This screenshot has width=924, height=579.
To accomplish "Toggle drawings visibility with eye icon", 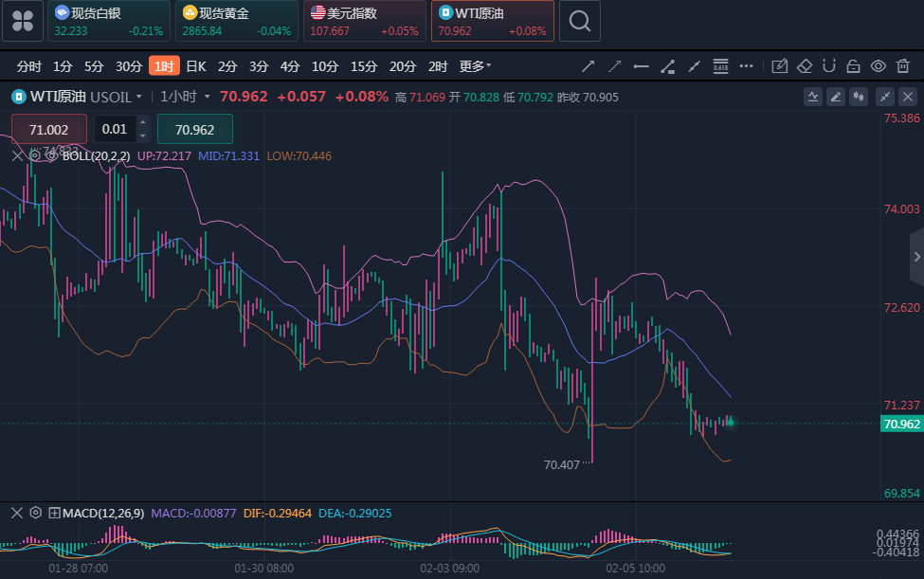I will [879, 66].
